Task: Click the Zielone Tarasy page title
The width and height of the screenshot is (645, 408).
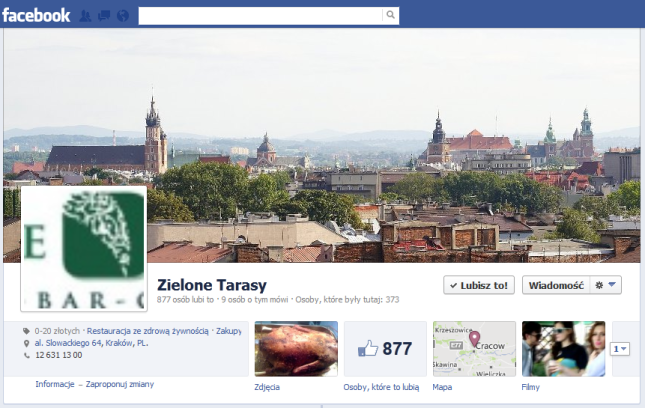Action: click(212, 285)
